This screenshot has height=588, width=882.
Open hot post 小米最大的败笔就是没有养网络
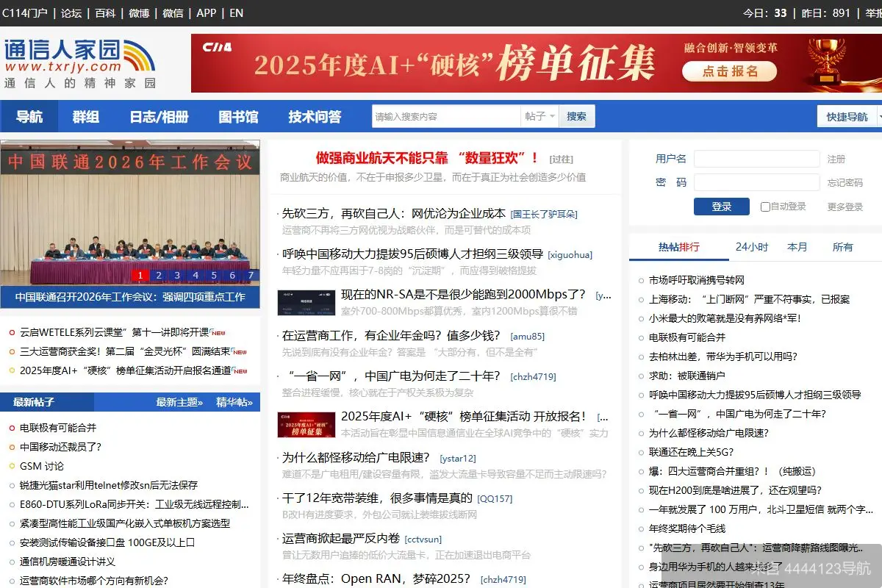[725, 318]
